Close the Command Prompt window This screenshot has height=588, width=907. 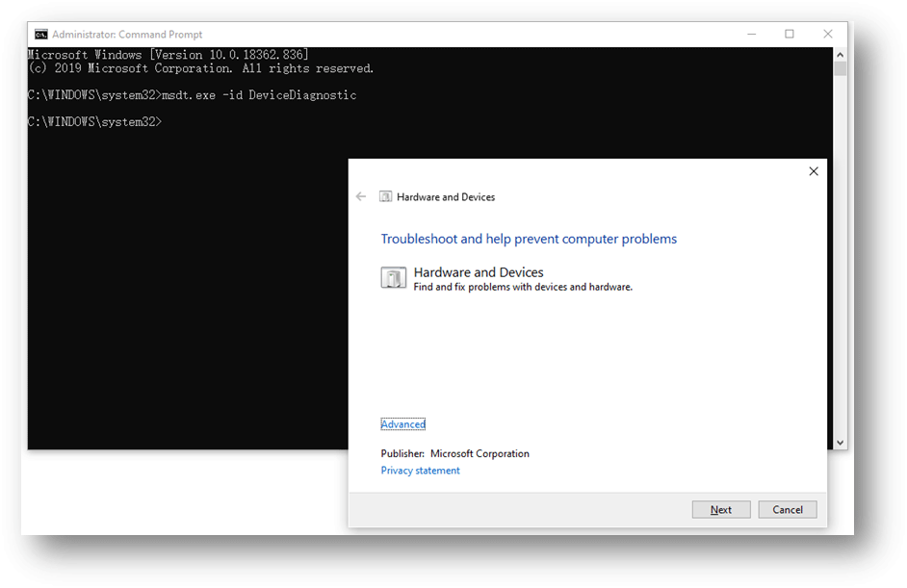[x=828, y=34]
